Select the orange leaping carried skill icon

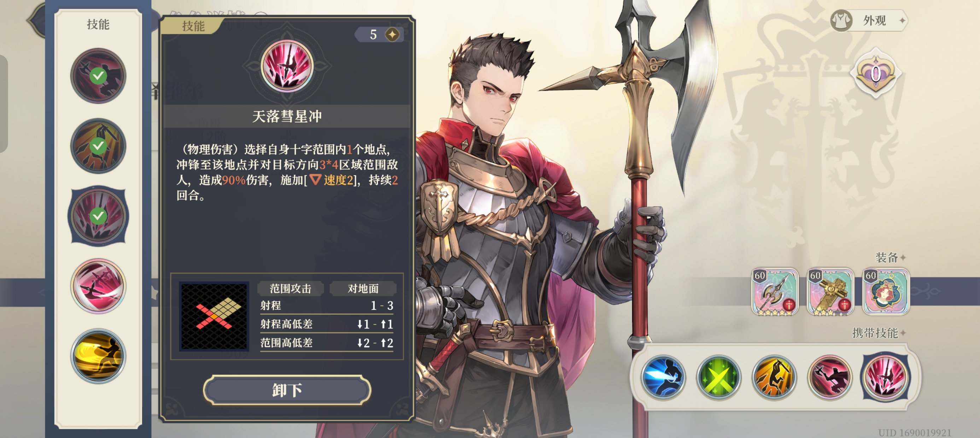click(x=774, y=377)
